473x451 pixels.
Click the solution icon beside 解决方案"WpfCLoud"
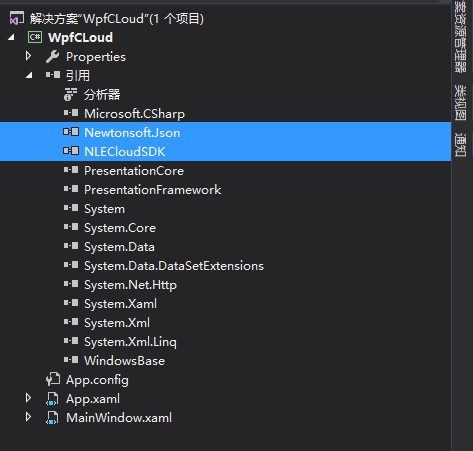pyautogui.click(x=16, y=18)
